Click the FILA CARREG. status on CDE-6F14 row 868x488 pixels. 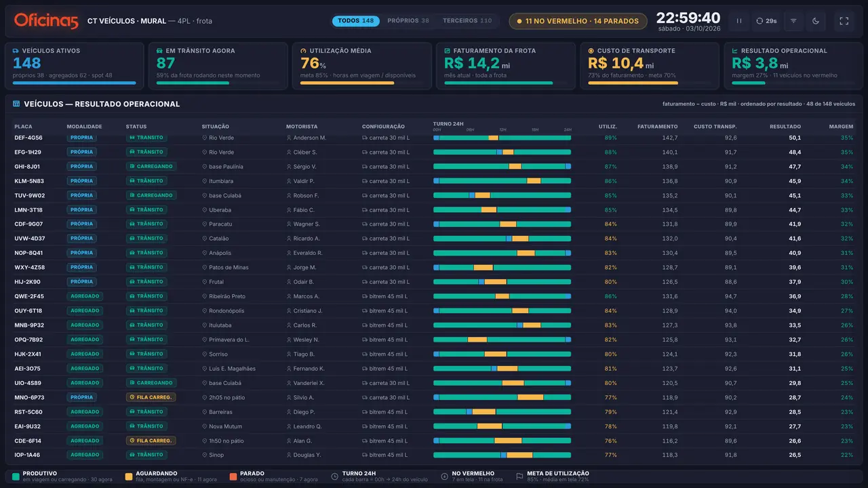pos(151,441)
